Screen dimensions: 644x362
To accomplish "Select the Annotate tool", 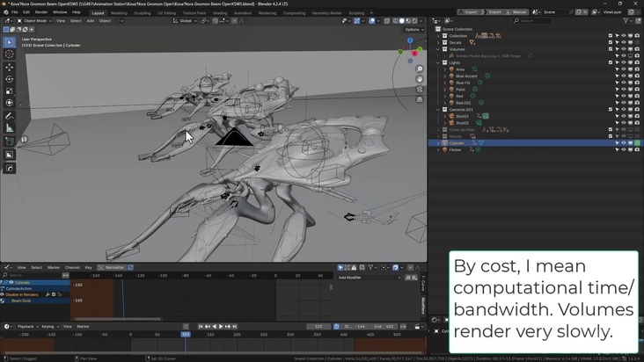I will coord(10,117).
